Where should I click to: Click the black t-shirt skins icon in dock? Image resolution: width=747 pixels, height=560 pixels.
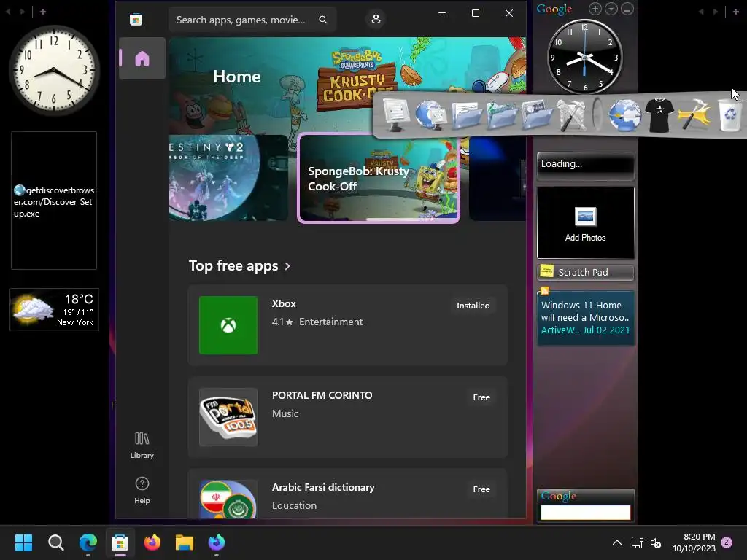[659, 114]
